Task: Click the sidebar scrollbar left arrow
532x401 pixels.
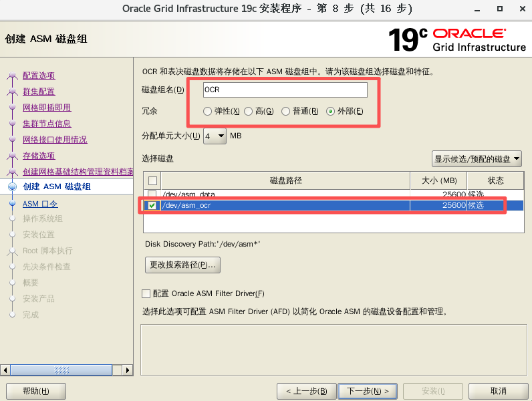Action: [x=5, y=370]
